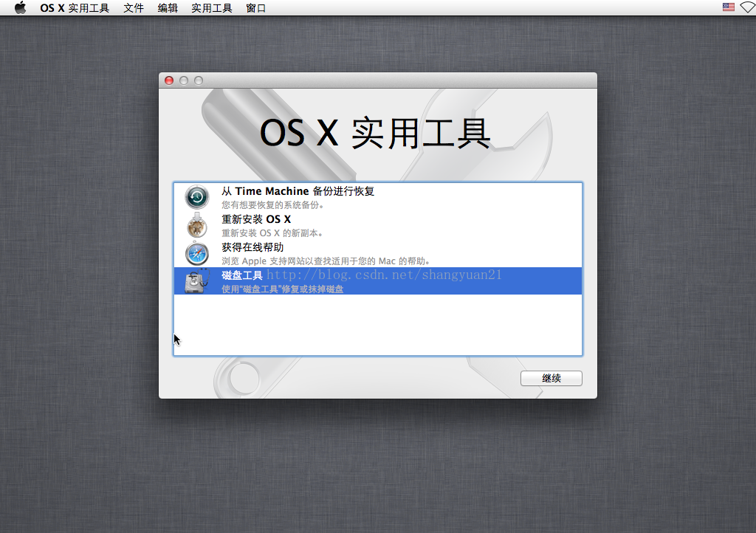Select 从 Time Machine 备份进行恢复 option
The image size is (756, 533).
tap(377, 196)
